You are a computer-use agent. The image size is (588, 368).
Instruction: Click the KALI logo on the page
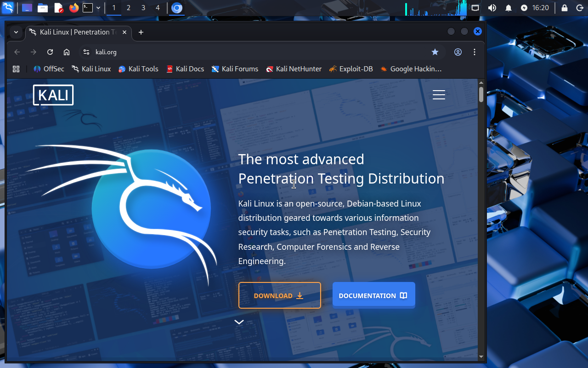(x=53, y=95)
